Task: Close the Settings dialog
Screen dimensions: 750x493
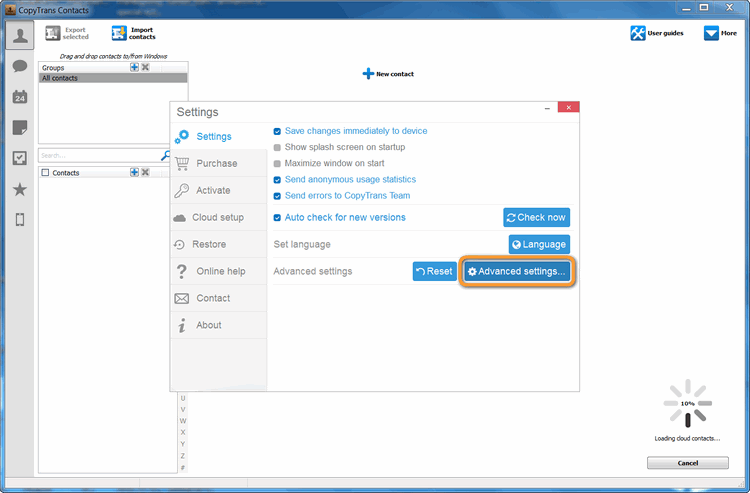Action: pyautogui.click(x=568, y=108)
